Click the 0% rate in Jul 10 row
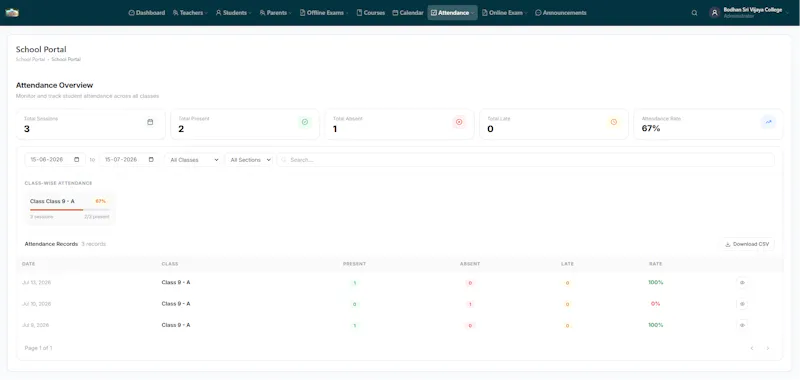Image resolution: width=800 pixels, height=380 pixels. [656, 304]
